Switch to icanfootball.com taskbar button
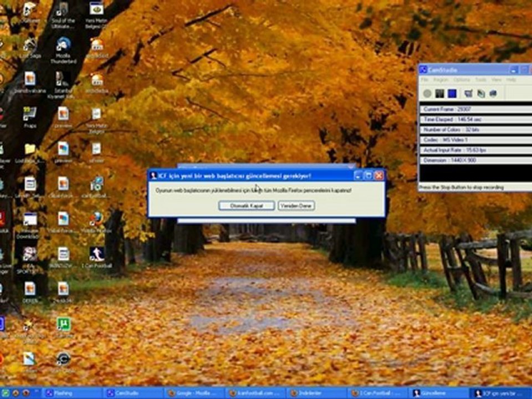 pyautogui.click(x=255, y=393)
